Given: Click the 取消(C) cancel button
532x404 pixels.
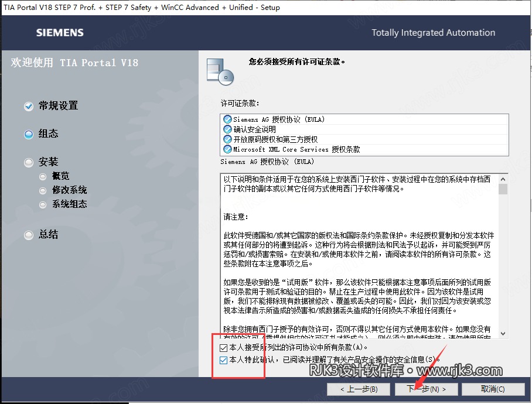Looking at the screenshot, I should 493,389.
